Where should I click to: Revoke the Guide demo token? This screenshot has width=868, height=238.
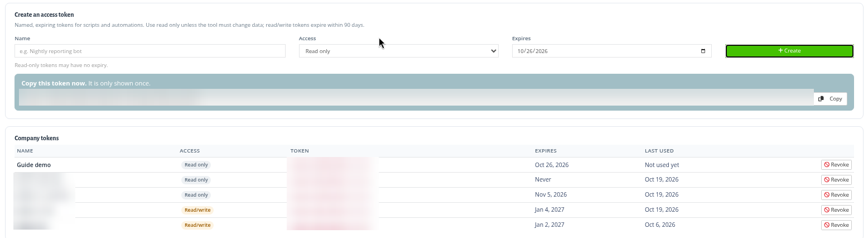pyautogui.click(x=836, y=165)
